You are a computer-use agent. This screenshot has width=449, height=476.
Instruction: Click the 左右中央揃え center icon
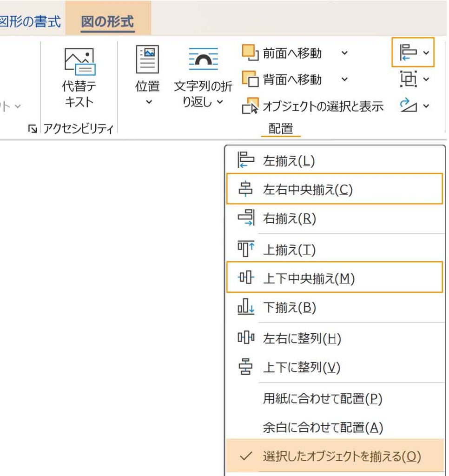coord(245,189)
